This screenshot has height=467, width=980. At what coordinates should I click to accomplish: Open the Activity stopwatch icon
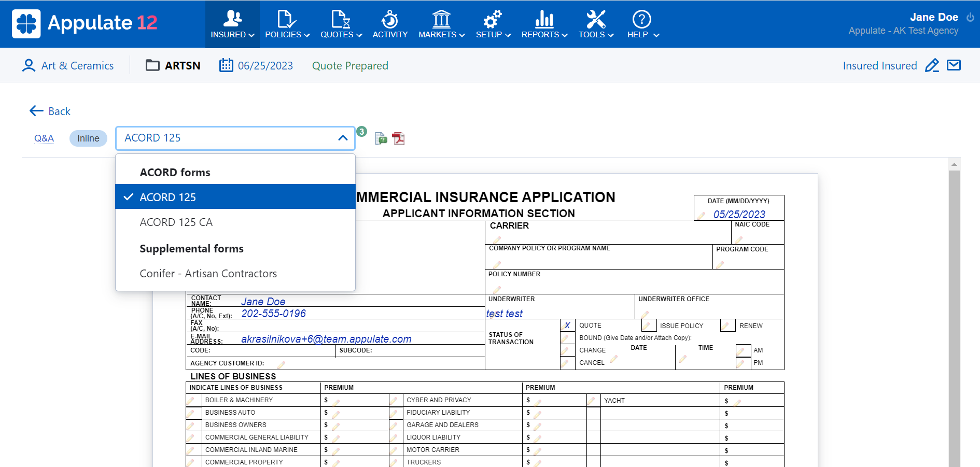pyautogui.click(x=390, y=19)
